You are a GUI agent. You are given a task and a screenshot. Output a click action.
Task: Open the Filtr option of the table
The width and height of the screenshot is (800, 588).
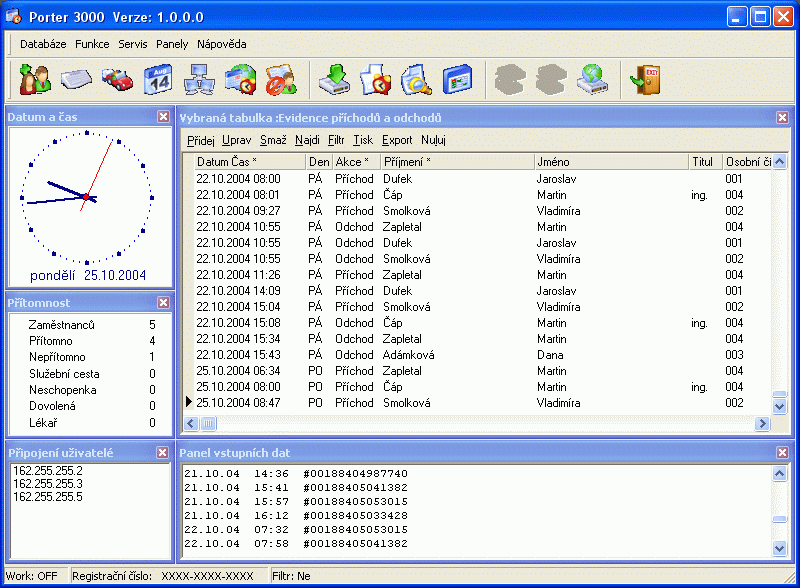click(x=336, y=140)
